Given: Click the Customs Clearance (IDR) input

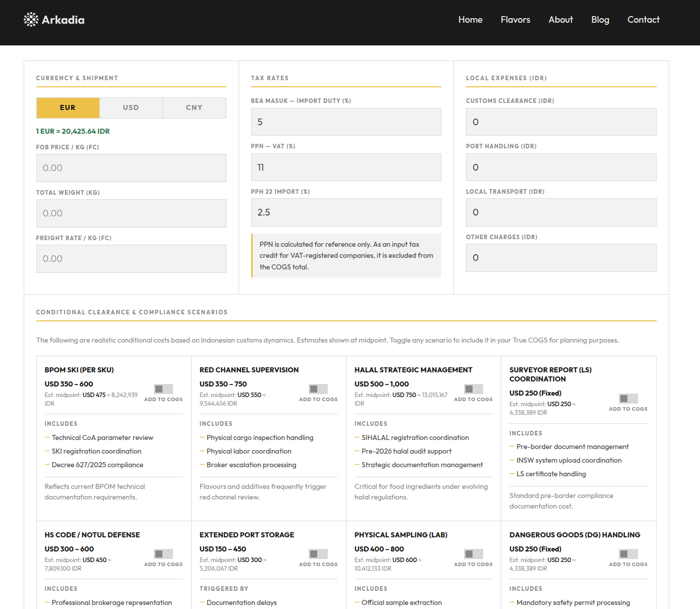Looking at the screenshot, I should [x=561, y=122].
